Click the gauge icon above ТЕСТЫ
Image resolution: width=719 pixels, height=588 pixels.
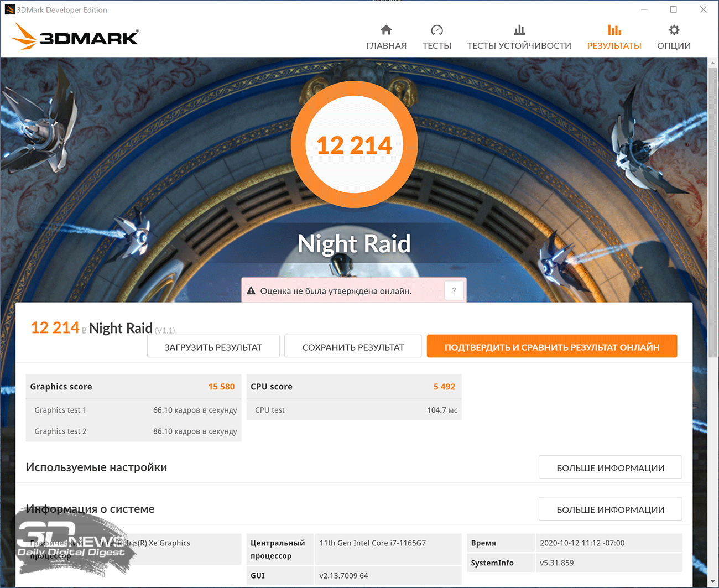tap(437, 30)
